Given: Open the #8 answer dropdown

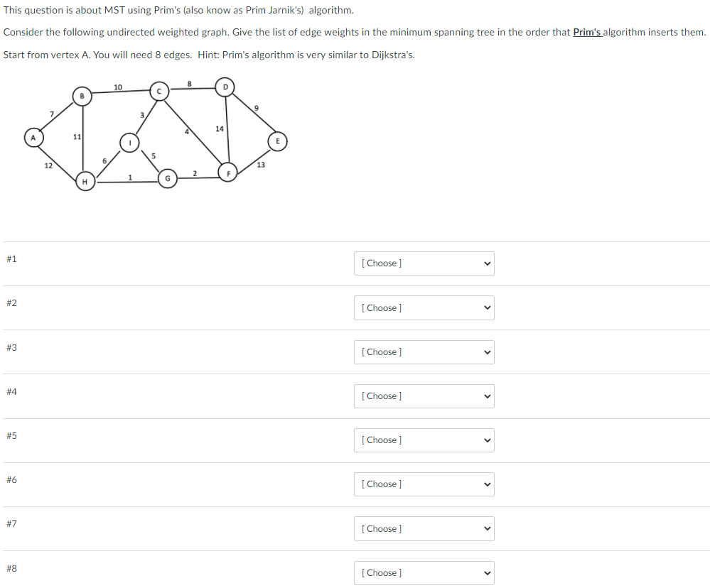Looking at the screenshot, I should click(x=424, y=572).
